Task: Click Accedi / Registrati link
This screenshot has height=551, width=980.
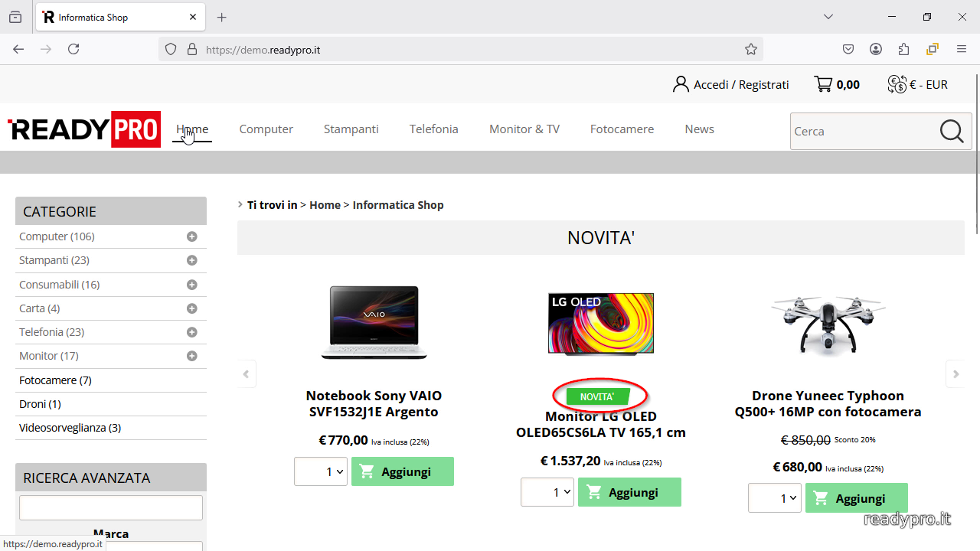Action: 741,84
